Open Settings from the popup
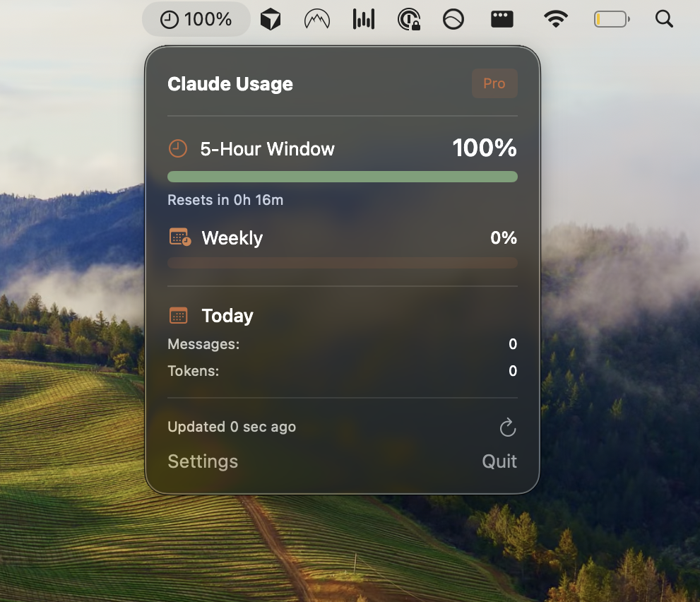The image size is (700, 602). [203, 461]
